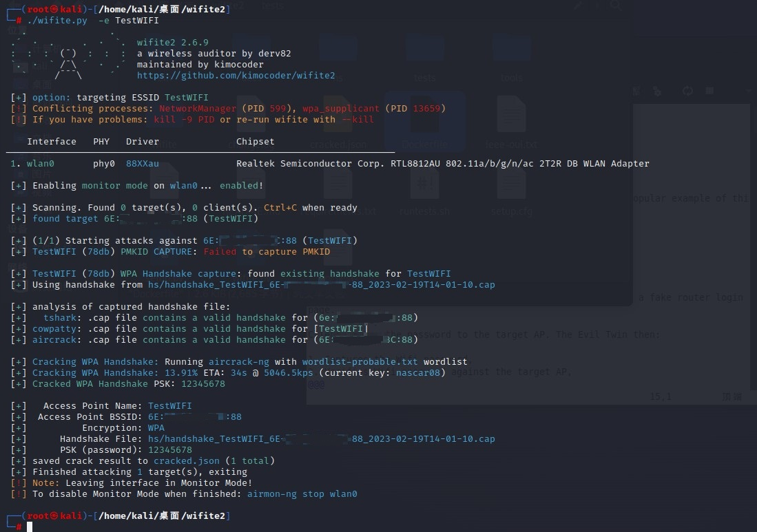Image resolution: width=757 pixels, height=532 pixels.
Task: Click 'wlan0' in the interface table row
Action: (40, 164)
